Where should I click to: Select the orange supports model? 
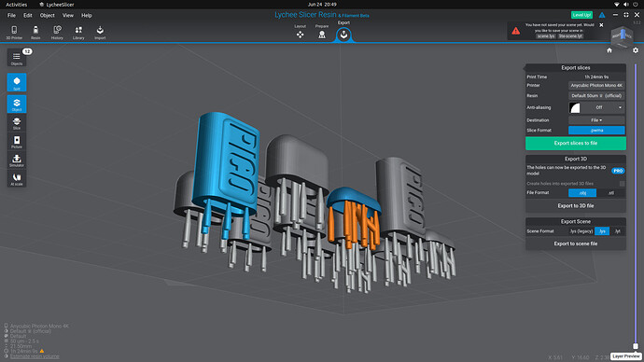coord(354,224)
